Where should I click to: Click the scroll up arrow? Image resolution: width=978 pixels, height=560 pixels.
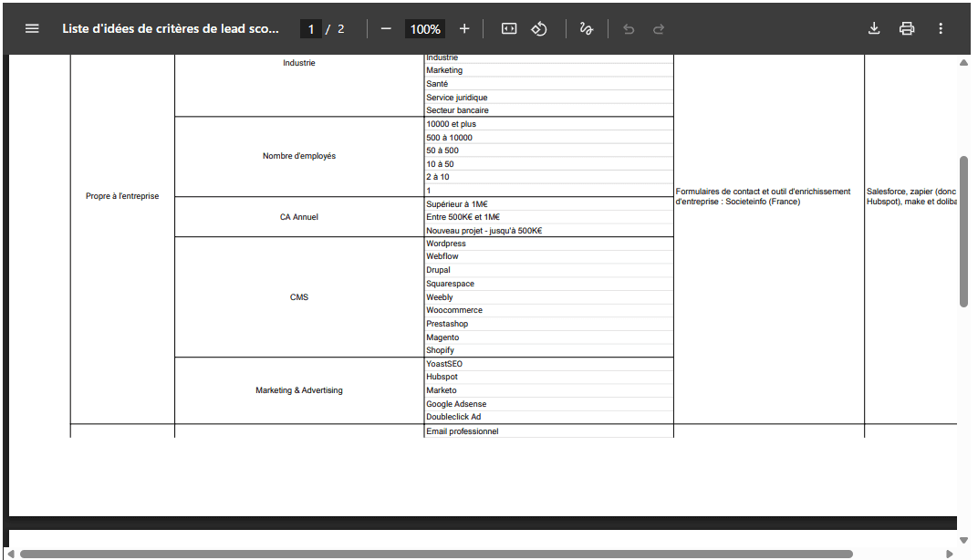click(963, 62)
